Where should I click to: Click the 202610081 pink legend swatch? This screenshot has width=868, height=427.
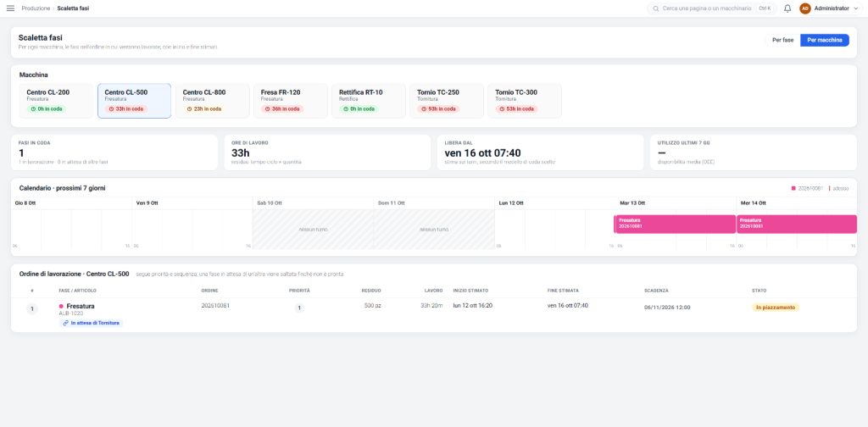coord(793,189)
